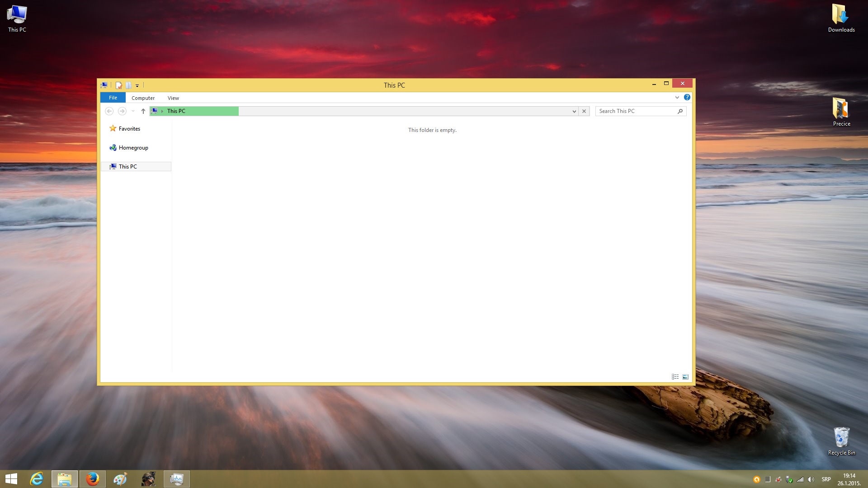Click the SRP input language indicator
Screen dimensions: 868x488
click(x=826, y=479)
